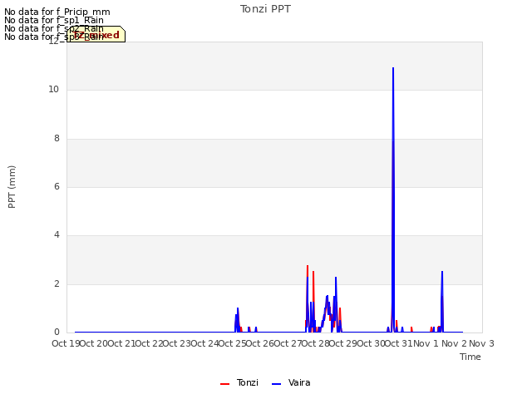Click the Oct 19 x-axis tick label
Viewport: 532px width, 399px height.
(x=66, y=343)
